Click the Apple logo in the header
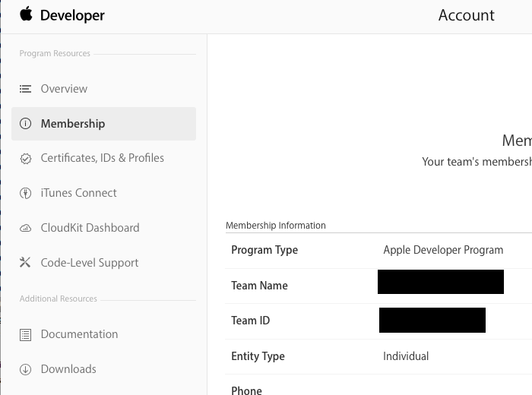Screen dimensions: 532x395 point(27,14)
